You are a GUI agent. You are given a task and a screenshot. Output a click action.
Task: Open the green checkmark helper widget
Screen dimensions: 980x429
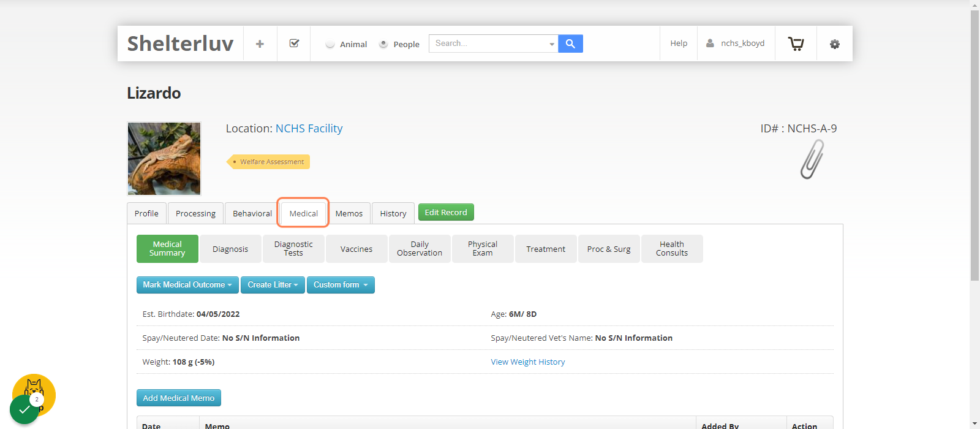24,409
